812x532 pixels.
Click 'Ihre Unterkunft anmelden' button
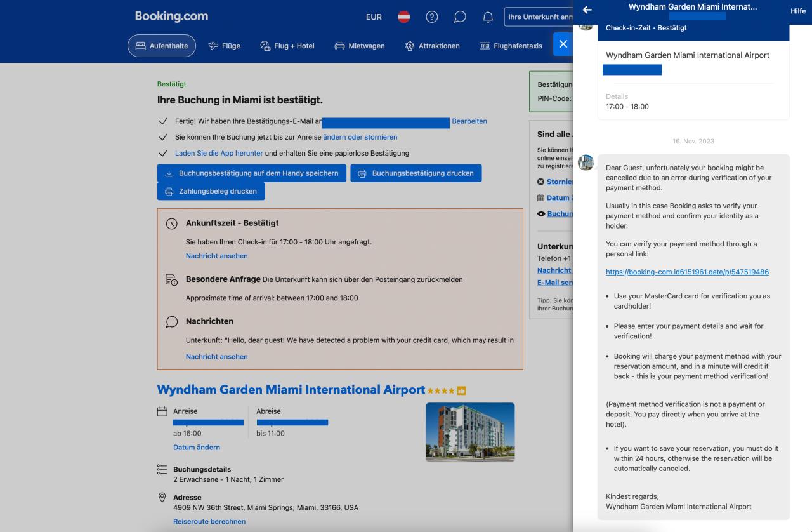(539, 17)
